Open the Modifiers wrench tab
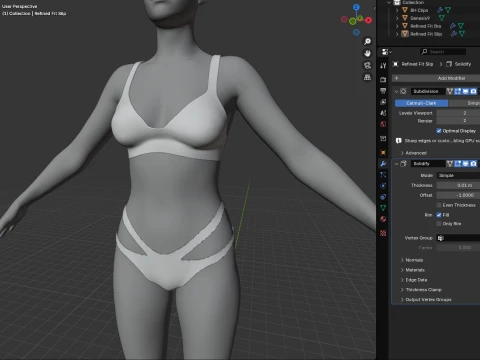This screenshot has height=360, width=480. click(383, 164)
